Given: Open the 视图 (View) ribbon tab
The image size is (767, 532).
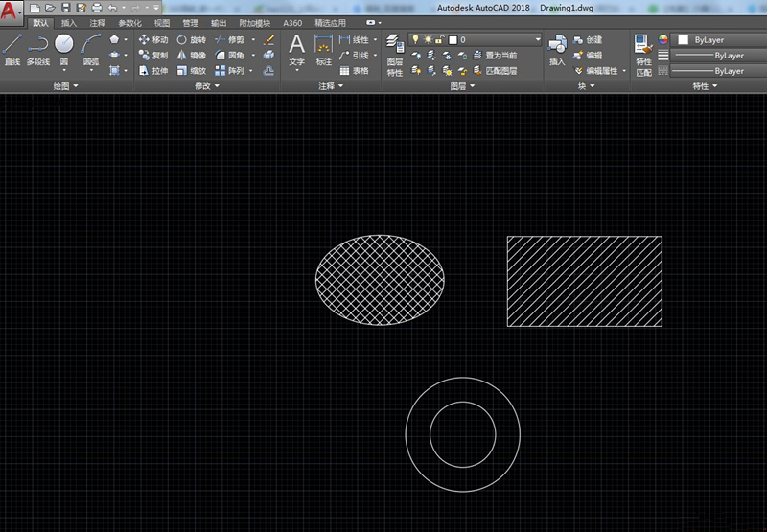Looking at the screenshot, I should click(162, 22).
